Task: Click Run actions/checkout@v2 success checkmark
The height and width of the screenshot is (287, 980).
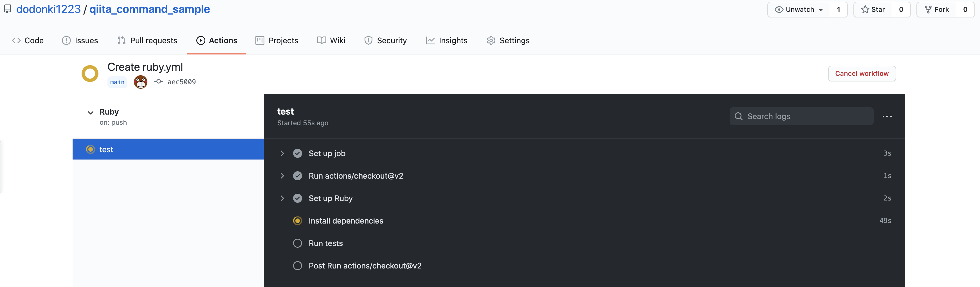Action: 298,176
